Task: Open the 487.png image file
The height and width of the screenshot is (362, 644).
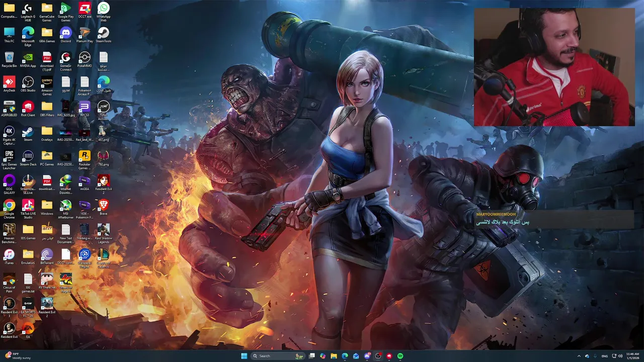Action: [104, 133]
